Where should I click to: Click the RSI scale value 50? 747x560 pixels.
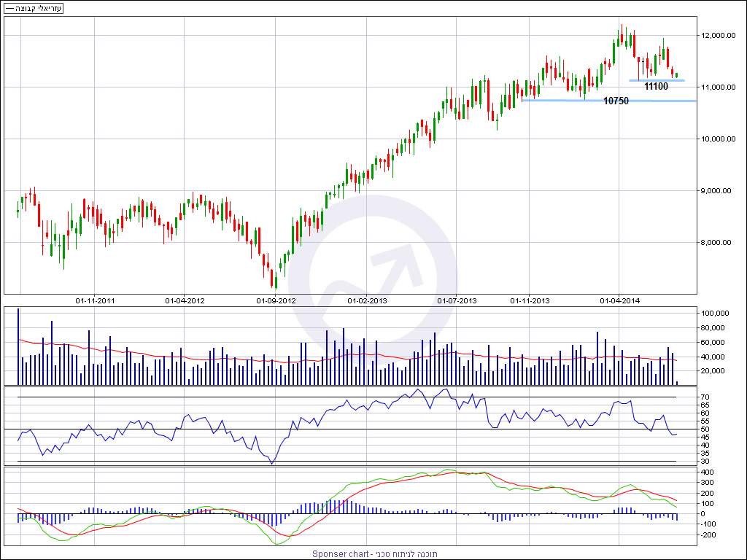click(x=705, y=429)
